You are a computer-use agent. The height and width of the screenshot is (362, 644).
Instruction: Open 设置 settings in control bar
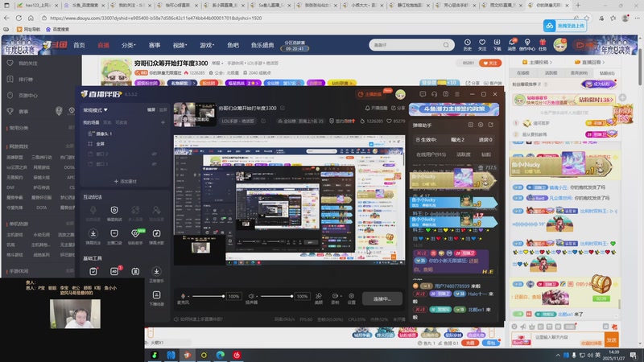coord(352,298)
